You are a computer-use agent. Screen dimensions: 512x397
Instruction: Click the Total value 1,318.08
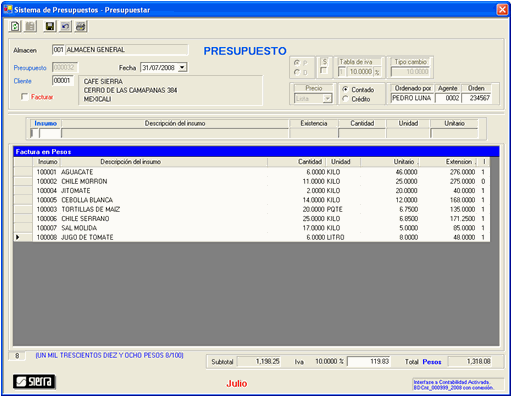coord(470,361)
